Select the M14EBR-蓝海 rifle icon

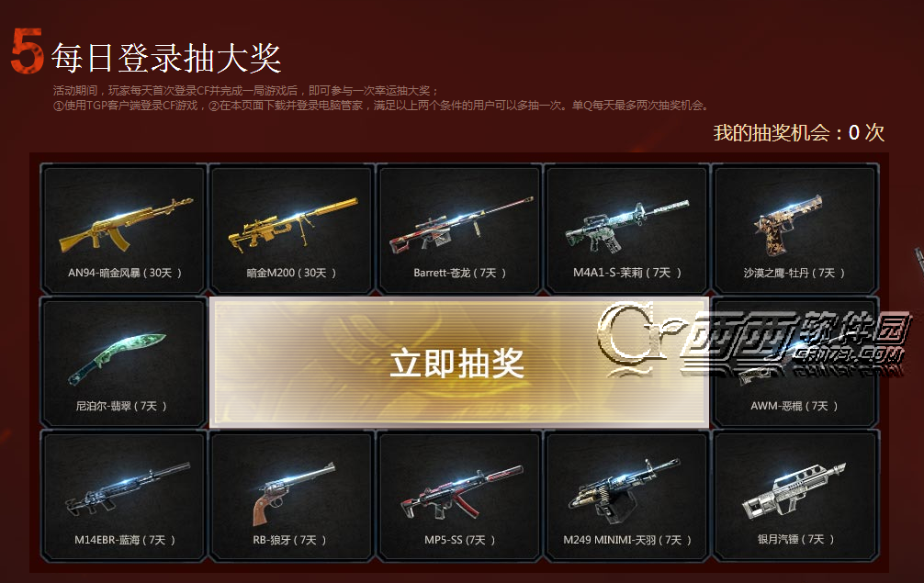pyautogui.click(x=128, y=488)
